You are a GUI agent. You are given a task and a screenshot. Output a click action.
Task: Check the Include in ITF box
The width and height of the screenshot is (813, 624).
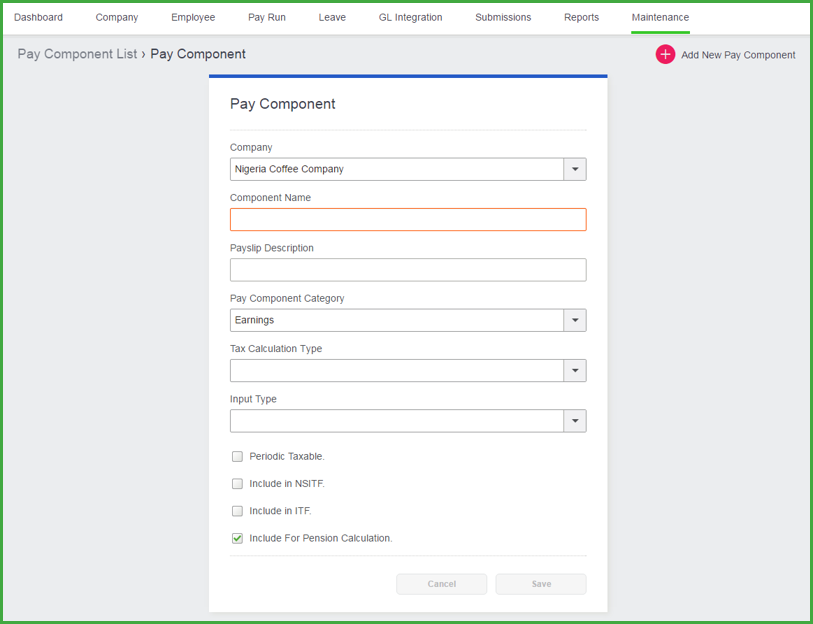pyautogui.click(x=237, y=511)
